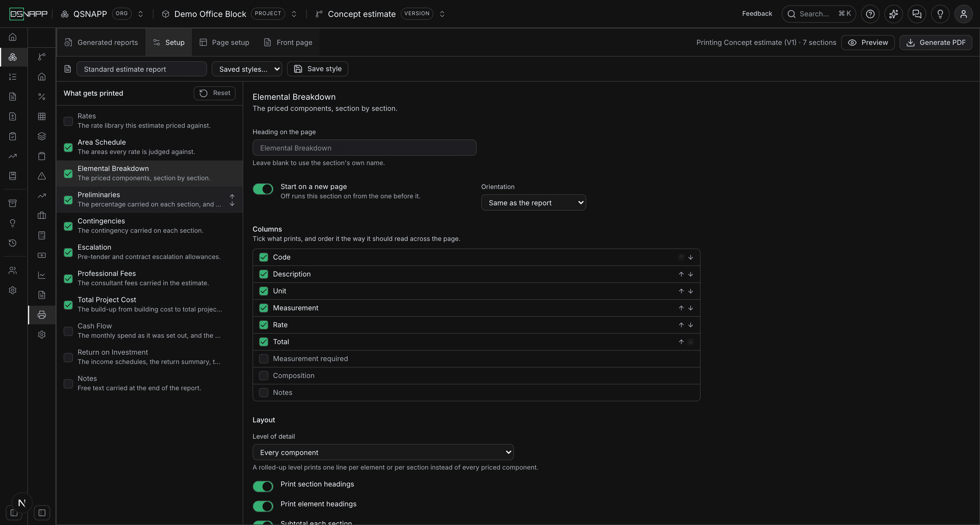Expand the QSNAPP org switcher chevrons

(140, 14)
